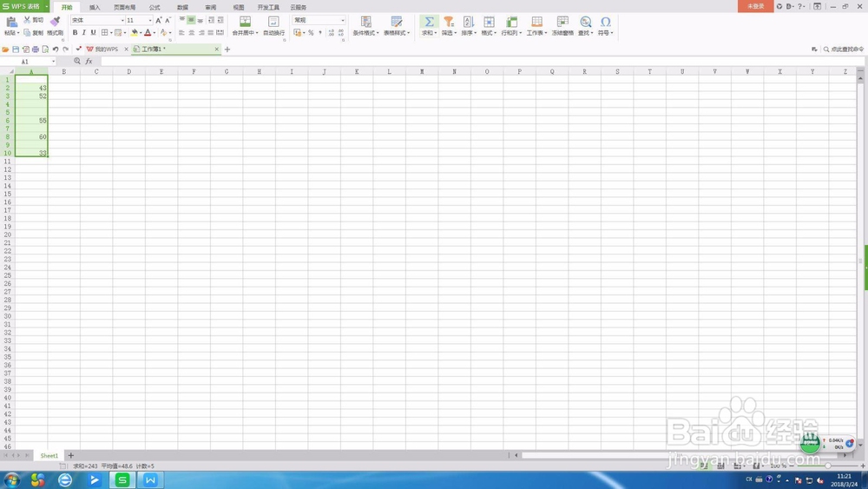The width and height of the screenshot is (868, 489).
Task: Click the orange not-logged-in button
Action: 756,6
